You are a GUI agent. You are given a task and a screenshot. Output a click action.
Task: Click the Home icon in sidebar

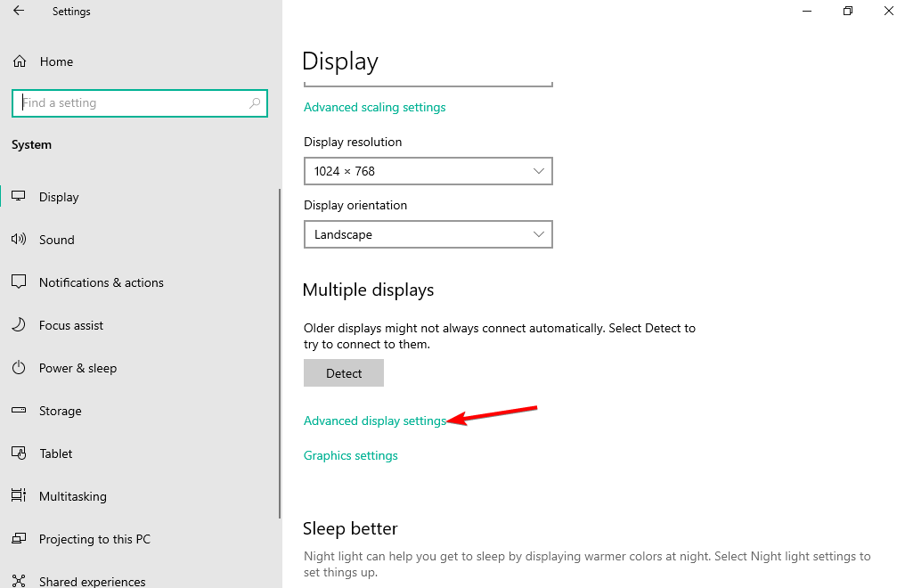coord(20,61)
